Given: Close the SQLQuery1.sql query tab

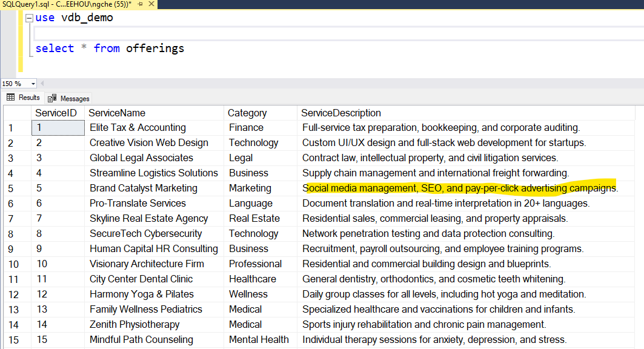Looking at the screenshot, I should coord(151,4).
